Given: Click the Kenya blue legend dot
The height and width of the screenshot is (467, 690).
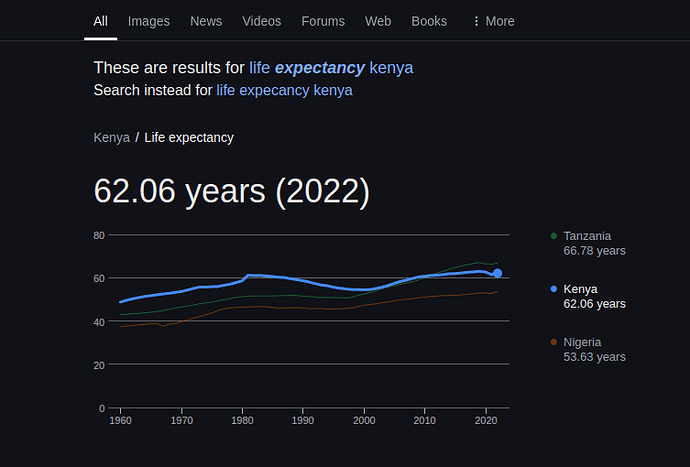Looking at the screenshot, I should click(x=554, y=289).
